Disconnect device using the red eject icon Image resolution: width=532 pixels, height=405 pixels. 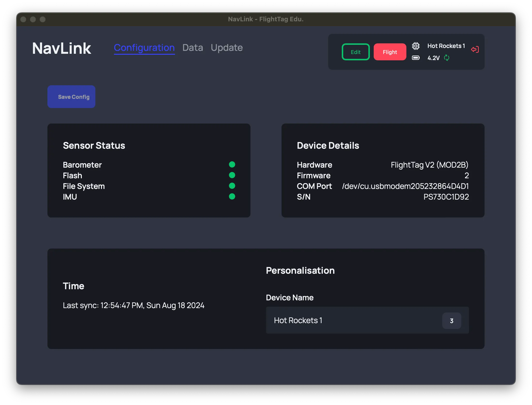[x=475, y=49]
